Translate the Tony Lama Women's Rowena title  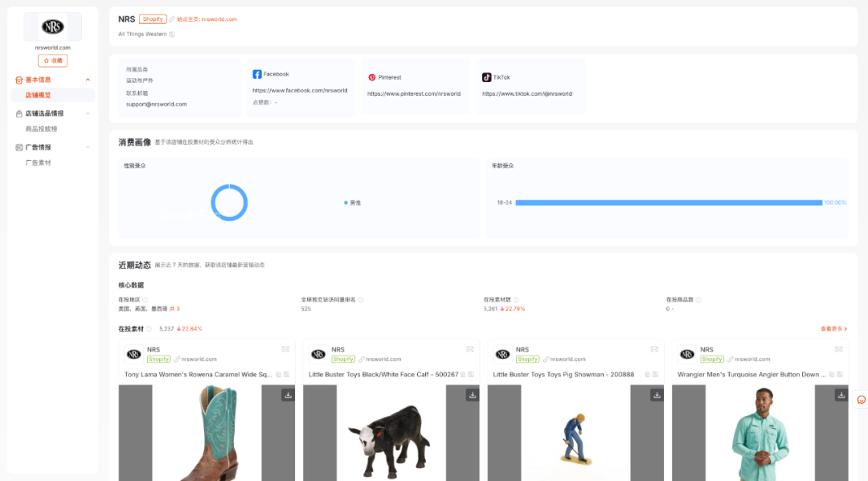(287, 375)
